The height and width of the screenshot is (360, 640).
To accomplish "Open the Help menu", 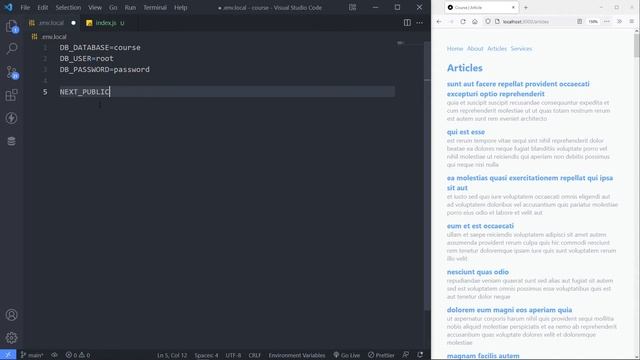I will pyautogui.click(x=180, y=7).
